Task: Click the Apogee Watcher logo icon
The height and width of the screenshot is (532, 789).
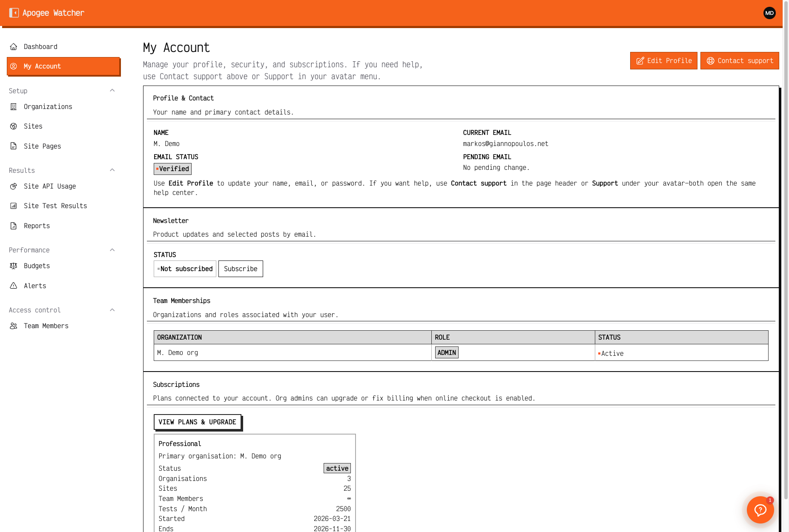Action: (x=14, y=13)
